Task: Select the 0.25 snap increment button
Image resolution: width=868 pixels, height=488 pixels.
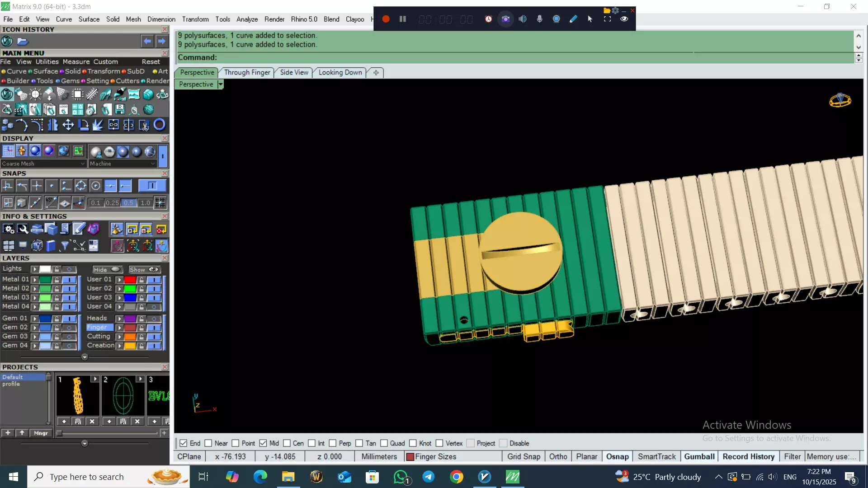Action: pyautogui.click(x=112, y=203)
